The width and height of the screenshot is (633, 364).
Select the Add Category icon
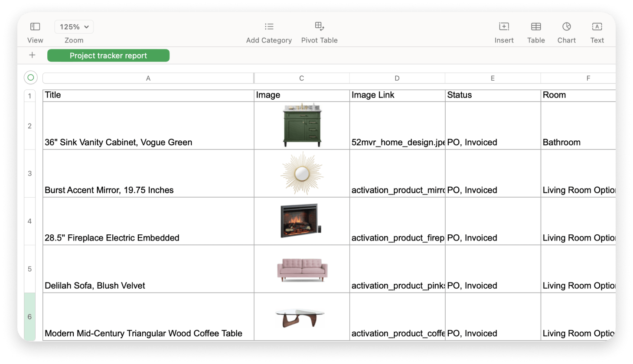[x=269, y=26]
